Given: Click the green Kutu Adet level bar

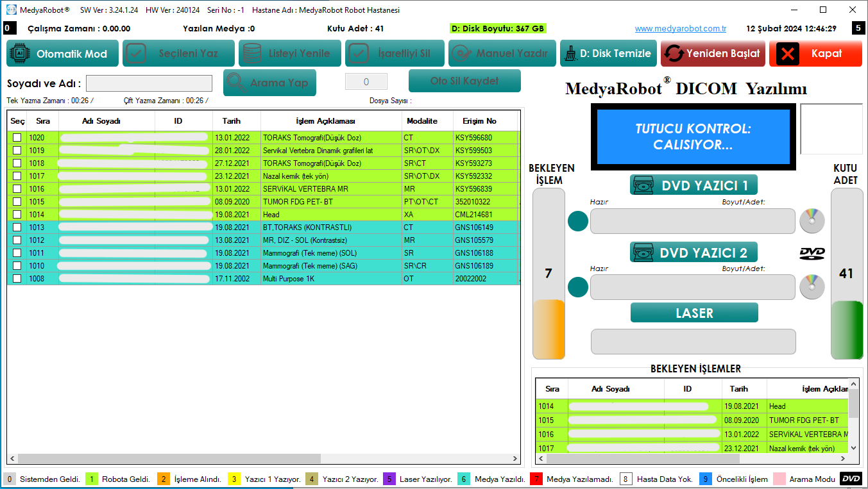Looking at the screenshot, I should (847, 330).
